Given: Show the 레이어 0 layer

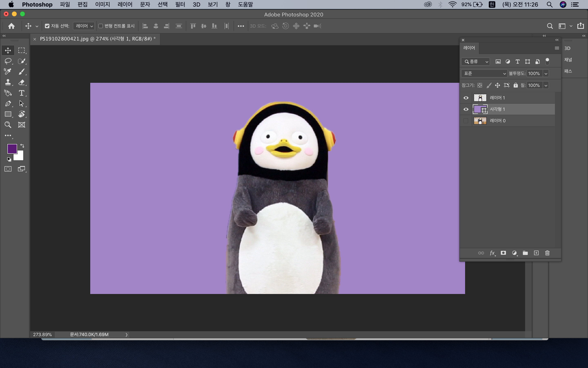Looking at the screenshot, I should (x=466, y=121).
